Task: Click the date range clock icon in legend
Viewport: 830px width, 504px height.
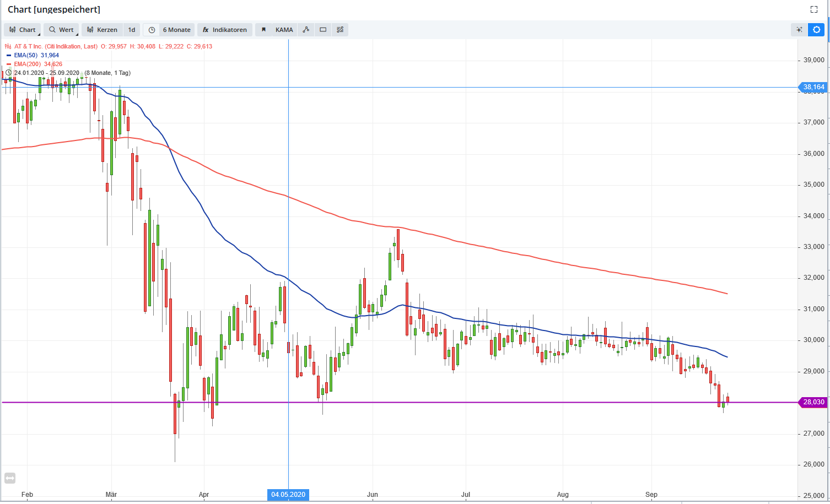Action: (x=8, y=73)
